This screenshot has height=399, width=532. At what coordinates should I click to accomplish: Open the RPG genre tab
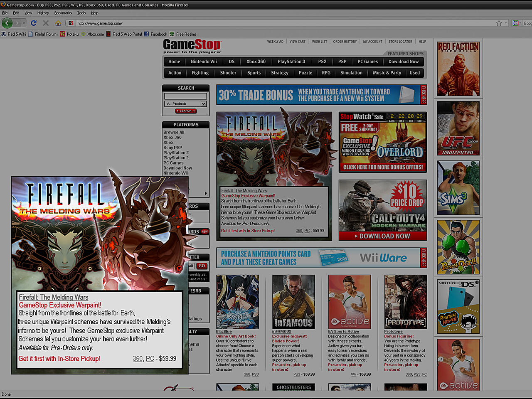(326, 73)
